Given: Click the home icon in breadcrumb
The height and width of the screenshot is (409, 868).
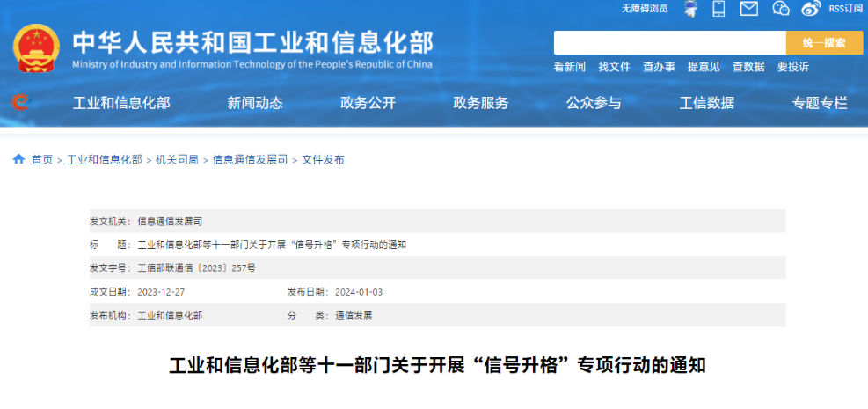Looking at the screenshot, I should coord(18,159).
